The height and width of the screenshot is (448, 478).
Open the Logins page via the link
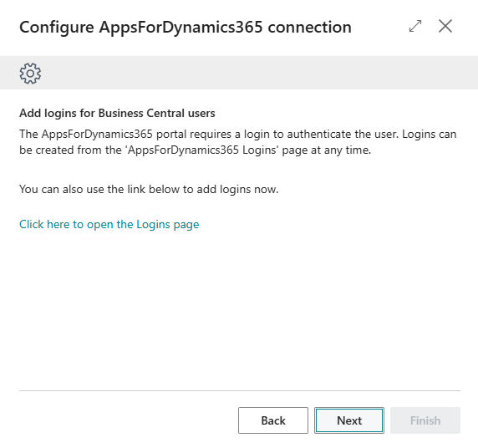click(109, 225)
